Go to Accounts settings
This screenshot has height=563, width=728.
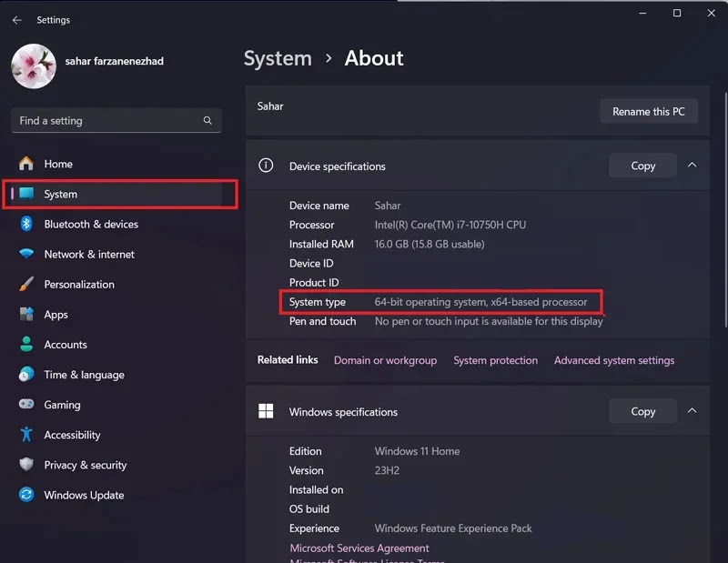[66, 345]
